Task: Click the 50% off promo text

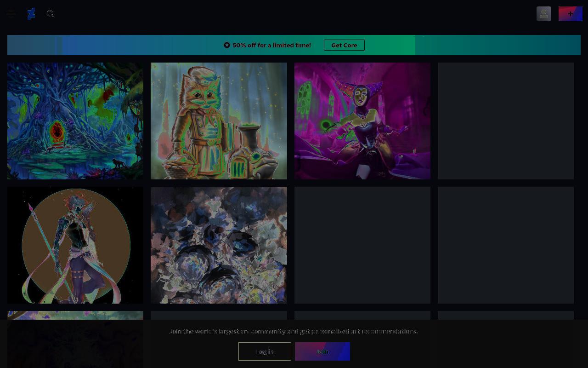Action: 271,45
